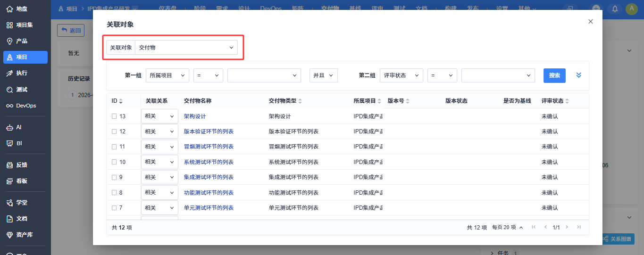Image resolution: width=644 pixels, height=255 pixels.
Task: Click the plus icon in the top bar
Action: click(596, 8)
